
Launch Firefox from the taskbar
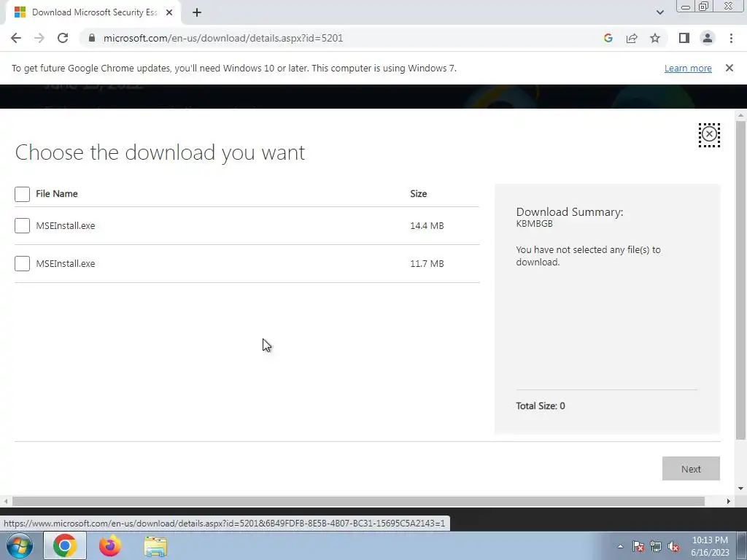pos(109,545)
